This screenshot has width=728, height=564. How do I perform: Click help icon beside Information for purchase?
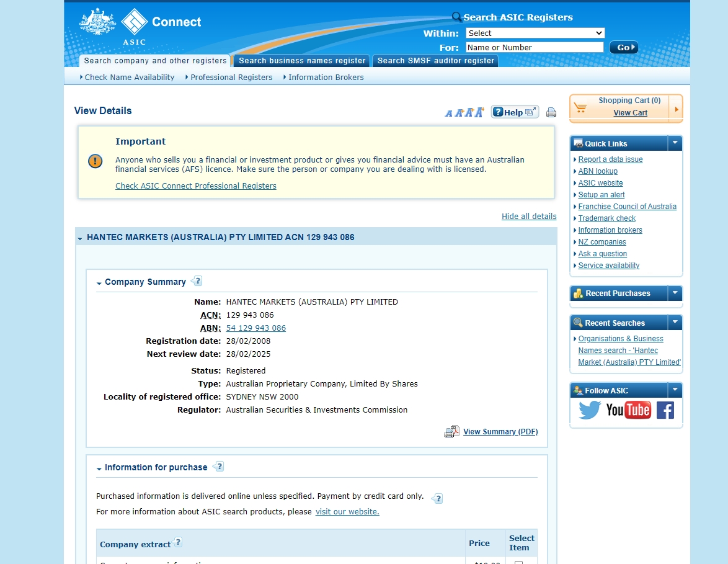pyautogui.click(x=218, y=467)
